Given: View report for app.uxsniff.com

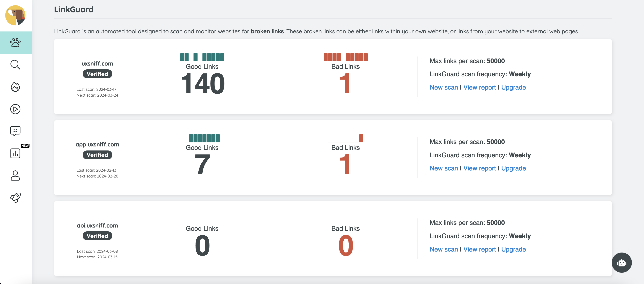Looking at the screenshot, I should (480, 168).
